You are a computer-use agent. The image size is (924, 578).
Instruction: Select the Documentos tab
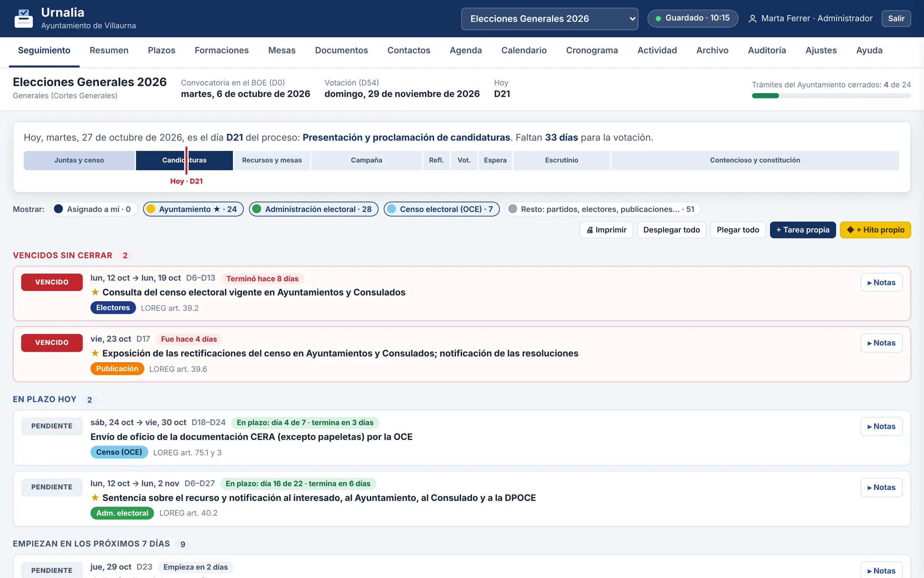coord(341,50)
